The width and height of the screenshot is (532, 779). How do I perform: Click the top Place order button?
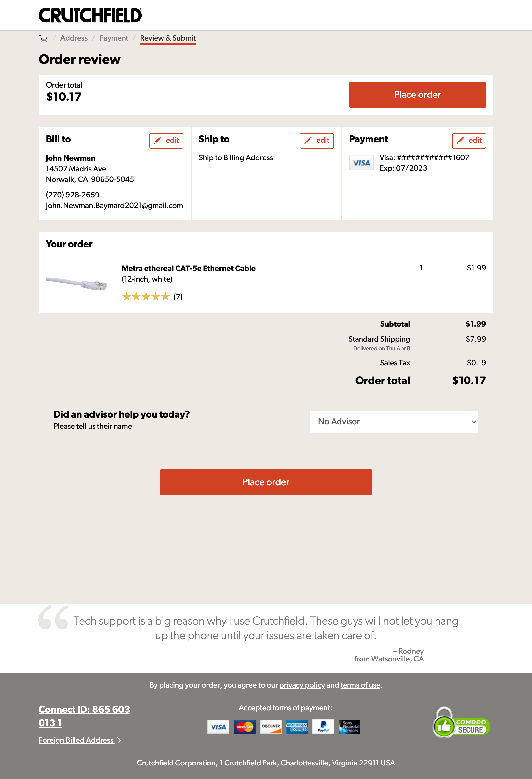pyautogui.click(x=417, y=95)
